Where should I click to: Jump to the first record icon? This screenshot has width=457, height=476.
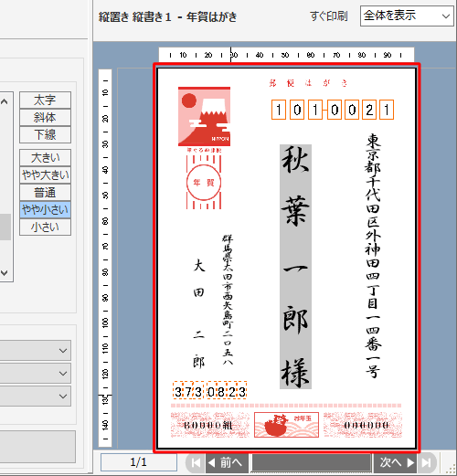click(x=196, y=463)
